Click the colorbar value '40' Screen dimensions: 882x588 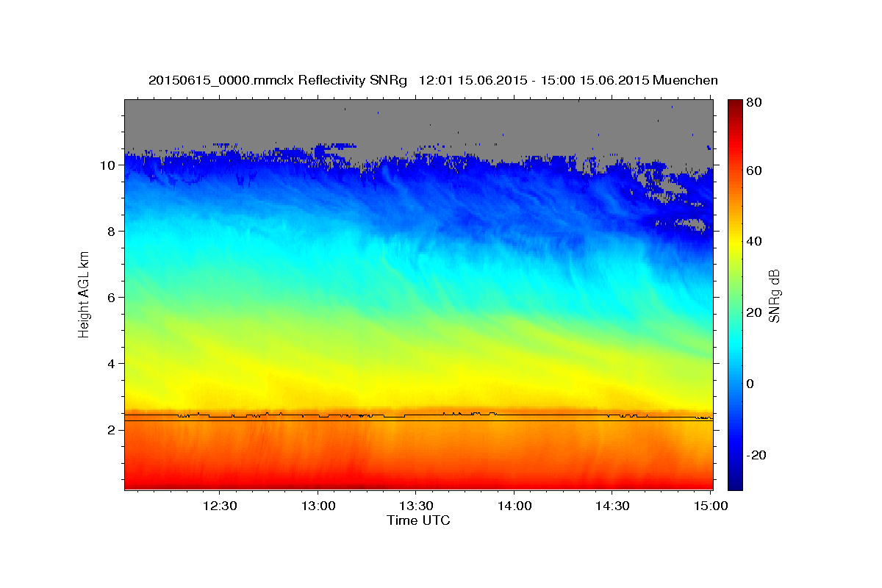click(x=755, y=242)
